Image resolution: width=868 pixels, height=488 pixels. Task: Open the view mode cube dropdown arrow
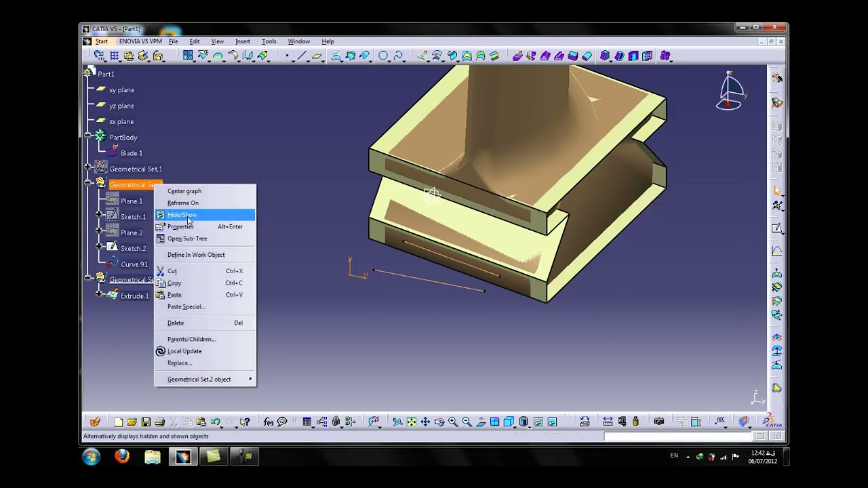pos(515,426)
